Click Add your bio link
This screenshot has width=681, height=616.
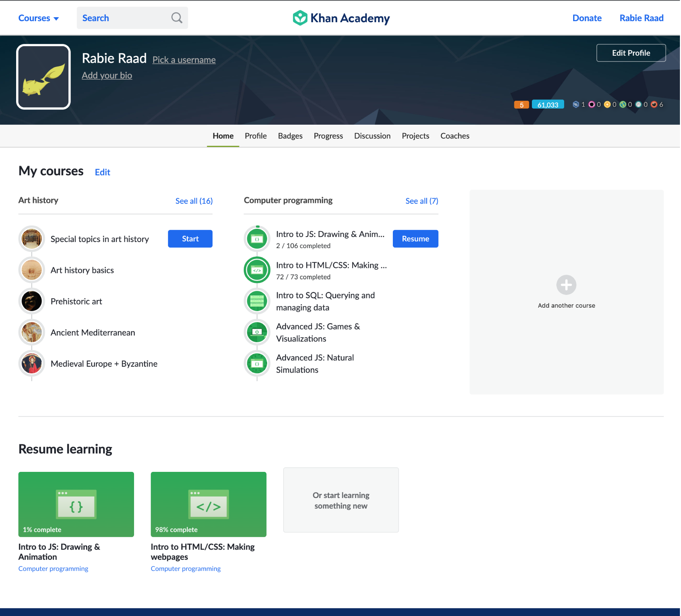pyautogui.click(x=107, y=75)
